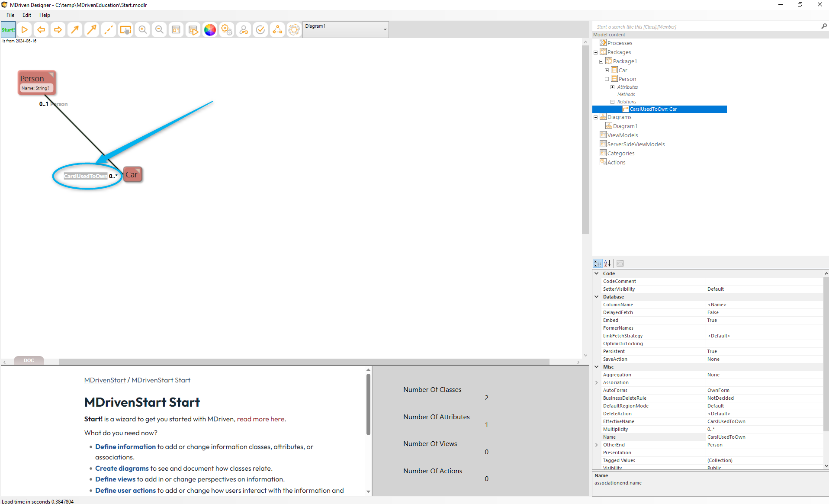Click the zoom in magnifier icon
The image size is (829, 504).
tap(142, 30)
